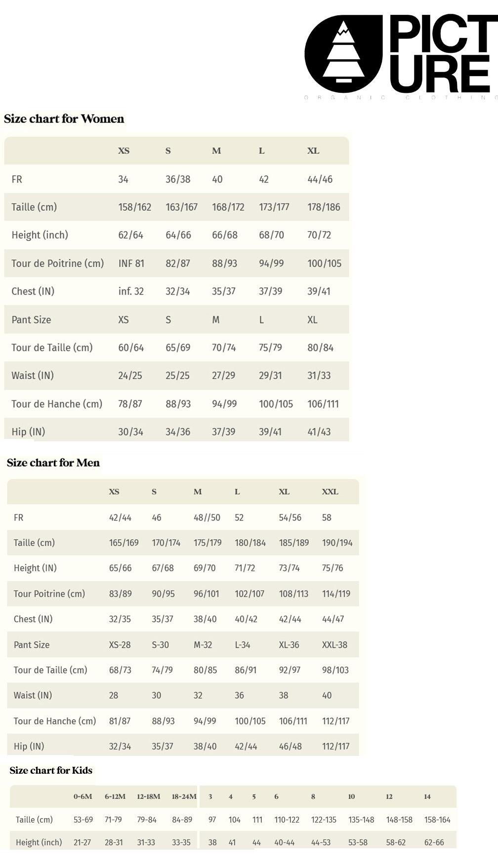The width and height of the screenshot is (498, 868).
Task: Select the Women's Hip (IN) row label
Action: point(28,432)
